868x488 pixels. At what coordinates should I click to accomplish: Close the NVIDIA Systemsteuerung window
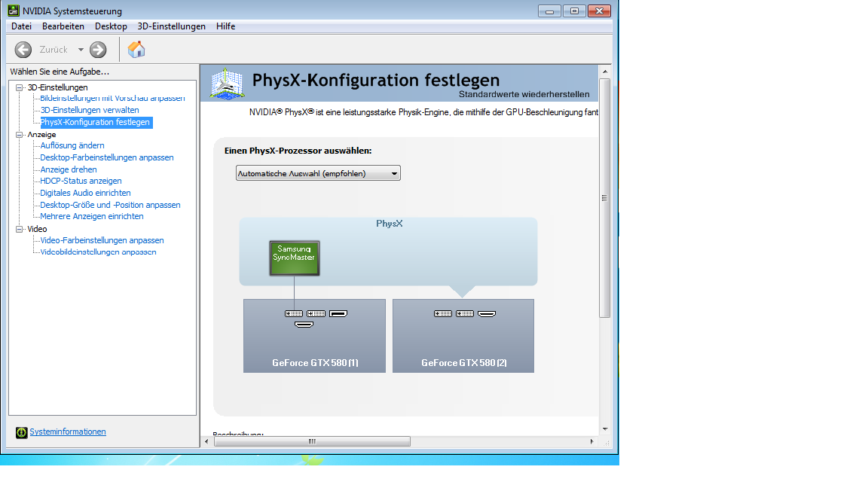(x=599, y=11)
